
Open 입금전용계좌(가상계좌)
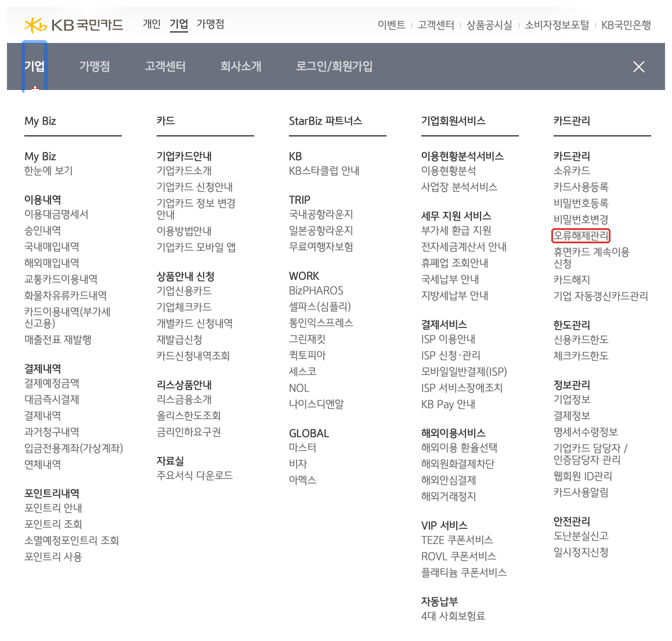tap(74, 448)
